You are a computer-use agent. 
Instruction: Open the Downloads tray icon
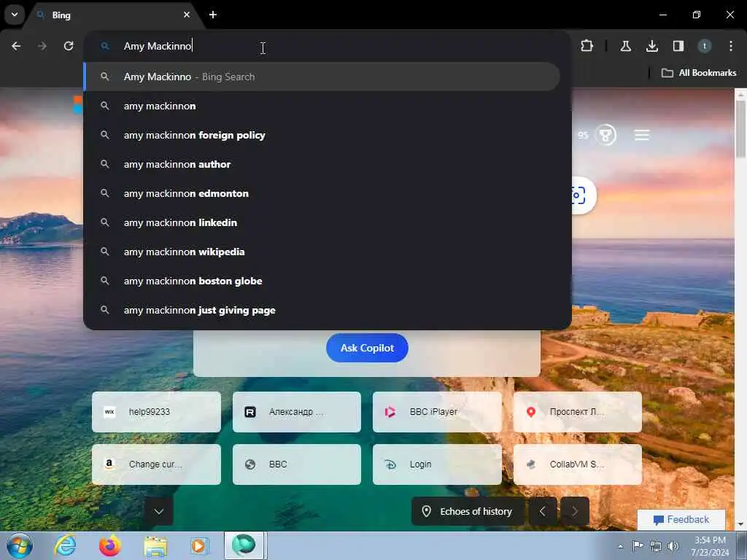click(651, 46)
